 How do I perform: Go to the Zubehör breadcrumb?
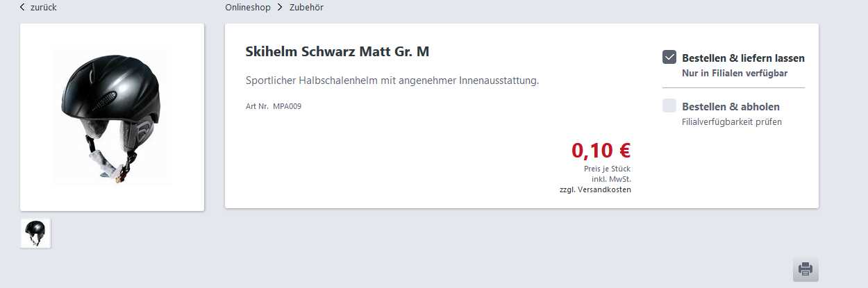[306, 7]
